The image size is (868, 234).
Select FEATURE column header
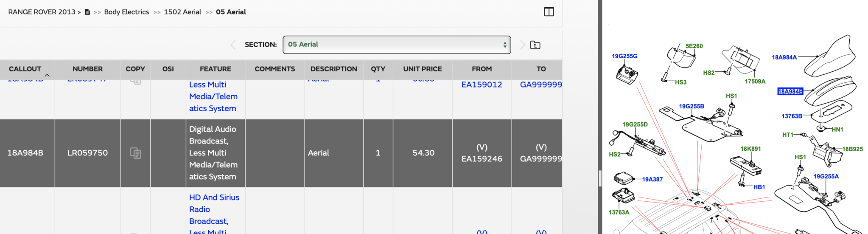click(x=216, y=69)
